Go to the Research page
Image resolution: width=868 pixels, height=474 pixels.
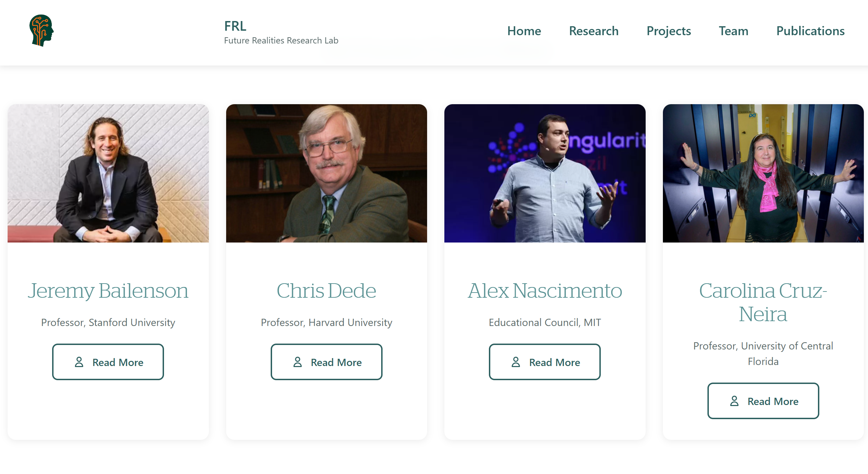pyautogui.click(x=594, y=31)
